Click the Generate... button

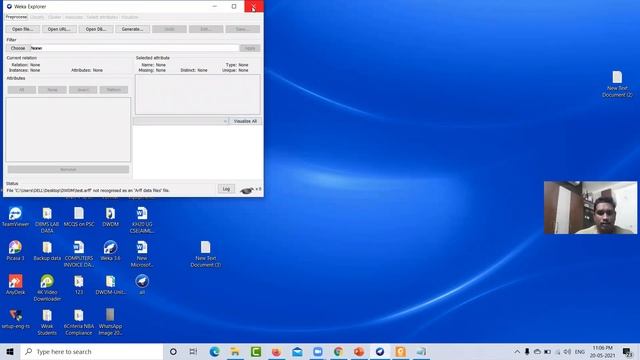pyautogui.click(x=133, y=29)
